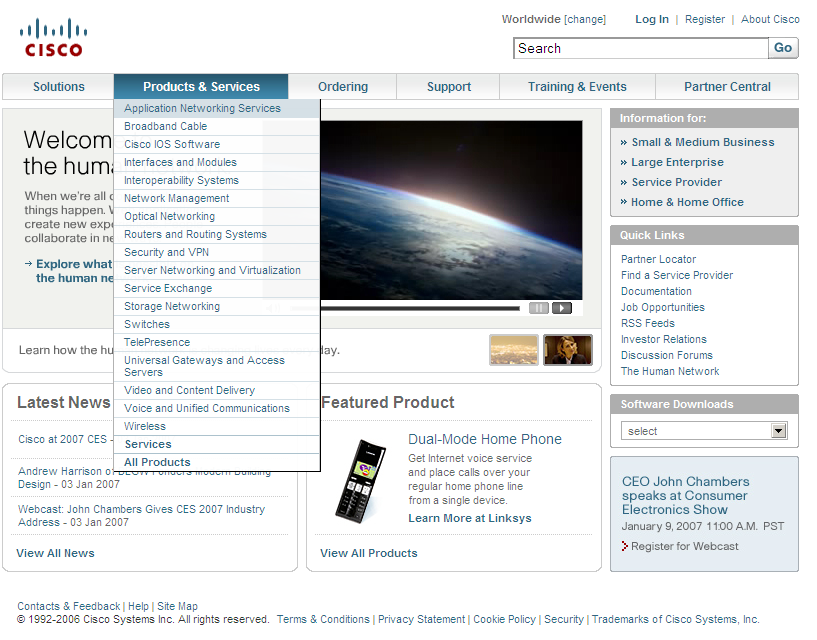Open Small & Medium Business link
The width and height of the screenshot is (817, 640).
702,142
